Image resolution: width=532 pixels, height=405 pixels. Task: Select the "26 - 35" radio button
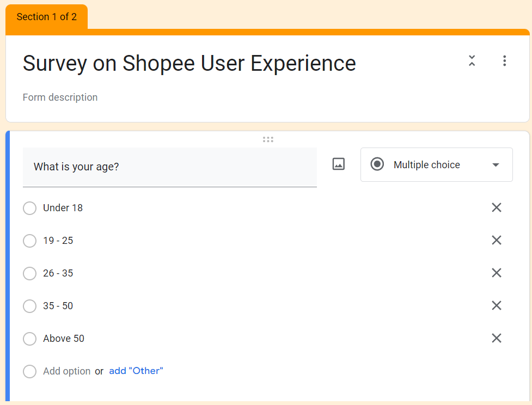(x=29, y=273)
